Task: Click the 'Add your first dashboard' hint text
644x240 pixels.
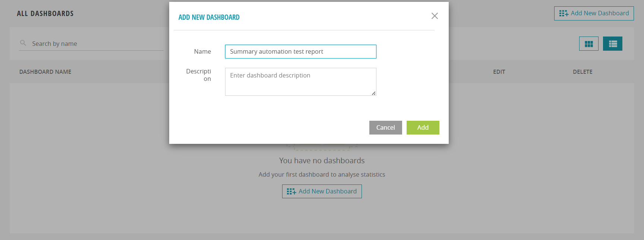Action: (x=322, y=174)
